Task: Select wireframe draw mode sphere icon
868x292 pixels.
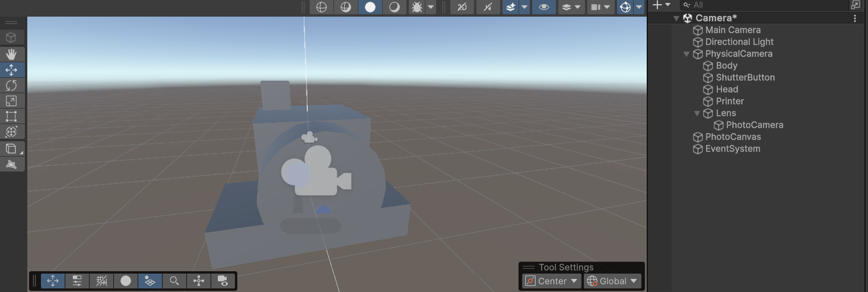Action: pyautogui.click(x=322, y=7)
